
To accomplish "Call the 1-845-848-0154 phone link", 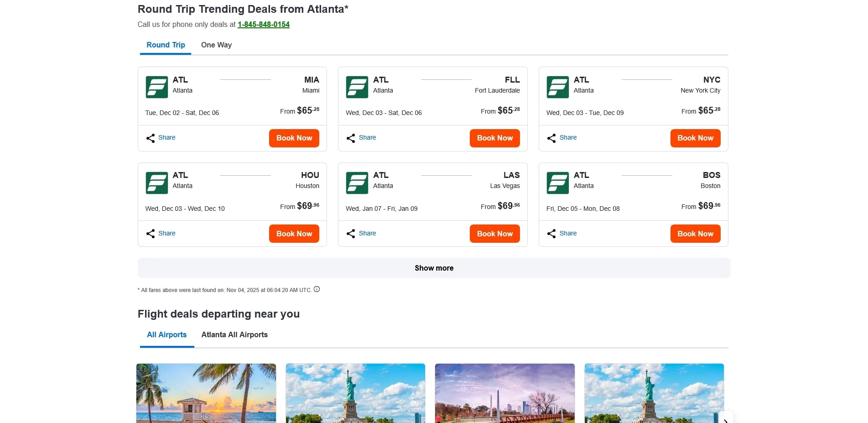I will pyautogui.click(x=264, y=24).
